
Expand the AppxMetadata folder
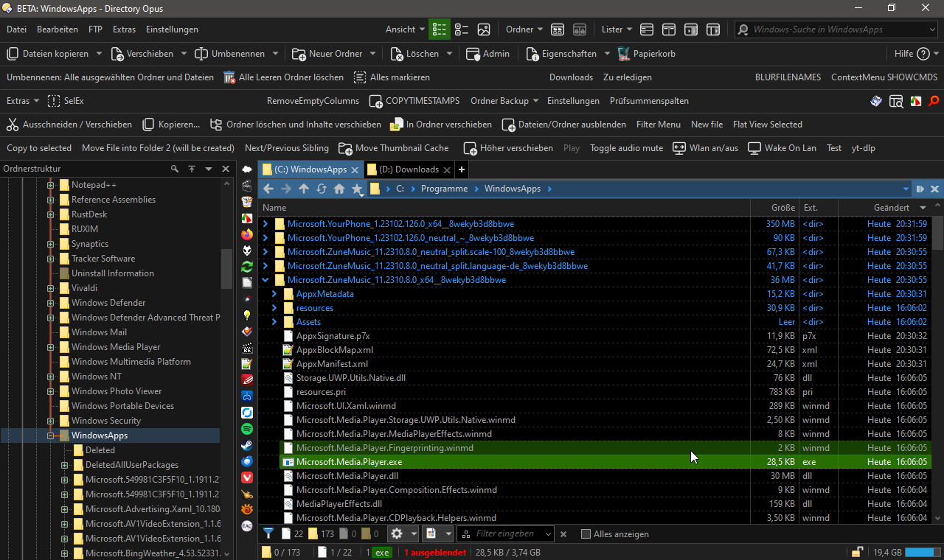274,294
